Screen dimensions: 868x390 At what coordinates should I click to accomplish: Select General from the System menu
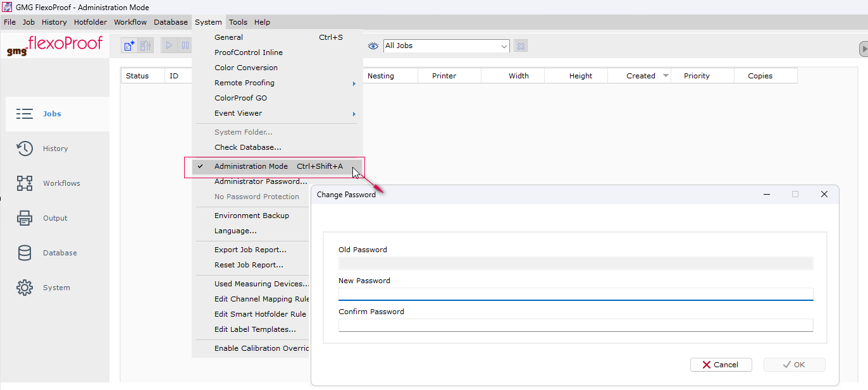click(278, 37)
